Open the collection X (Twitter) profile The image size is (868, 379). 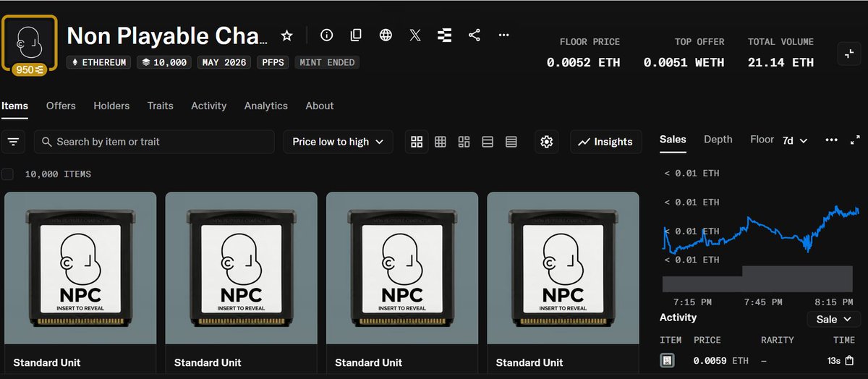tap(415, 35)
